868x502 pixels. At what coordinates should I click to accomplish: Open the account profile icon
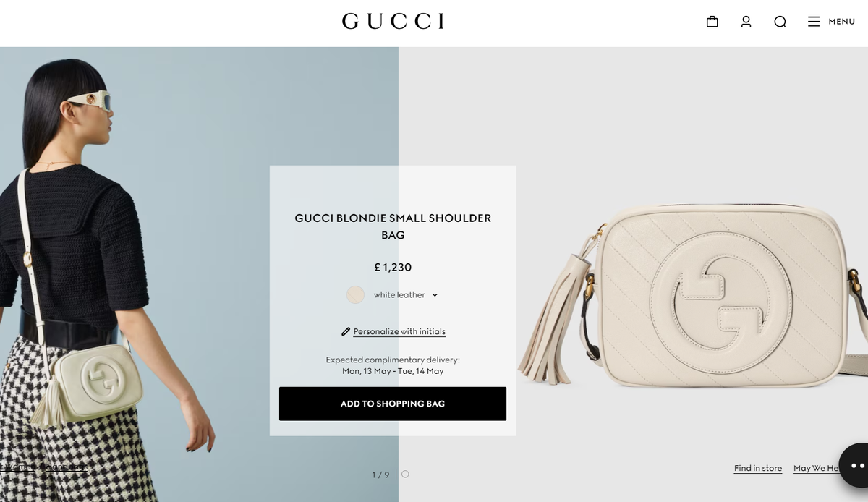point(746,22)
